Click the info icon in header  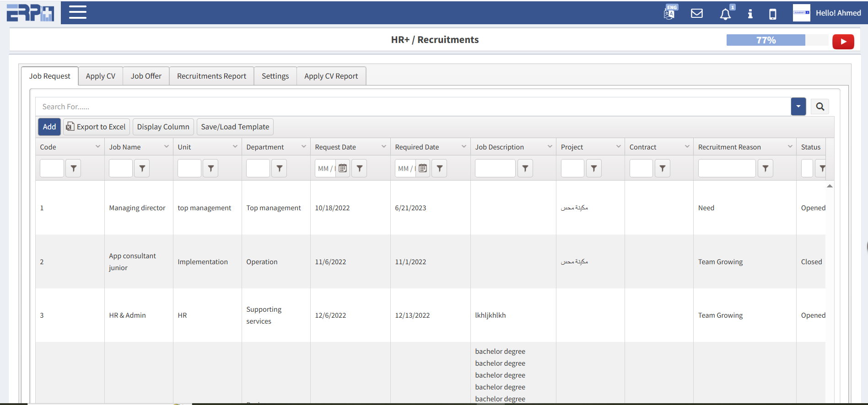click(750, 14)
